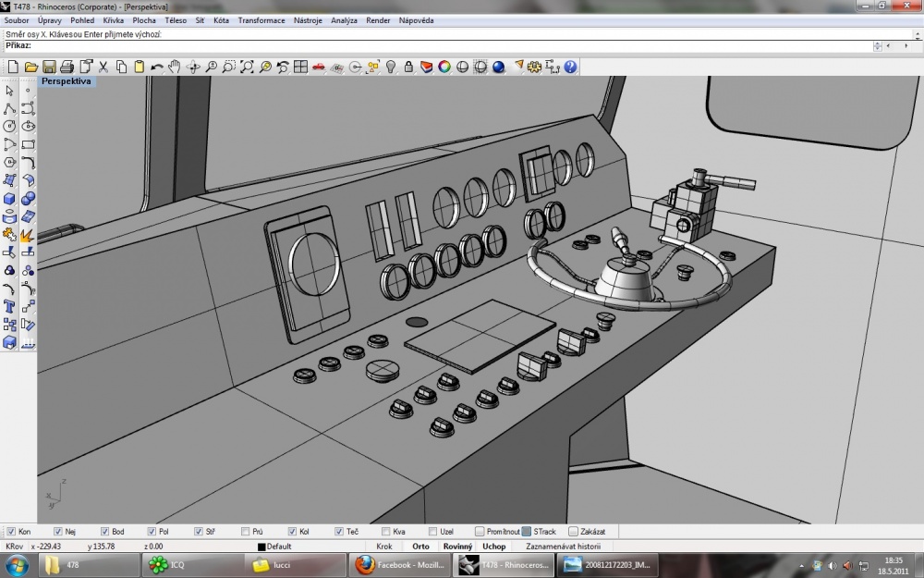
Task: Open a file with the folder icon
Action: 31,67
